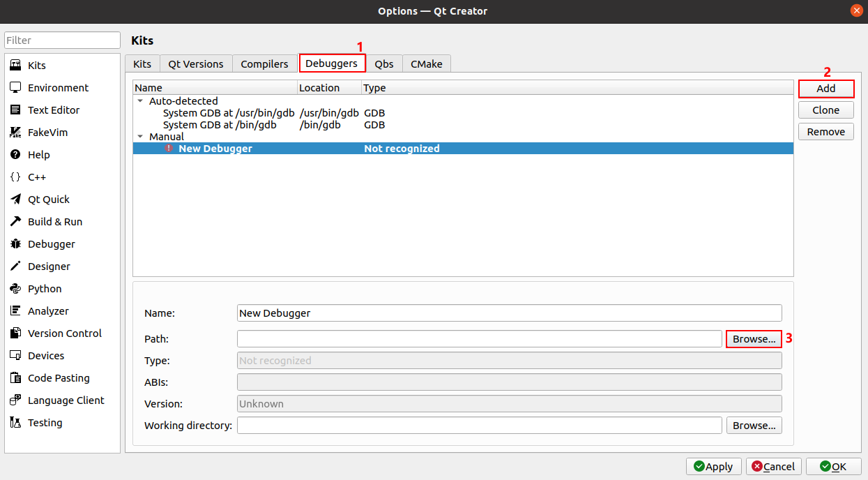Click the debugger Name field
The height and width of the screenshot is (480, 868).
[510, 313]
